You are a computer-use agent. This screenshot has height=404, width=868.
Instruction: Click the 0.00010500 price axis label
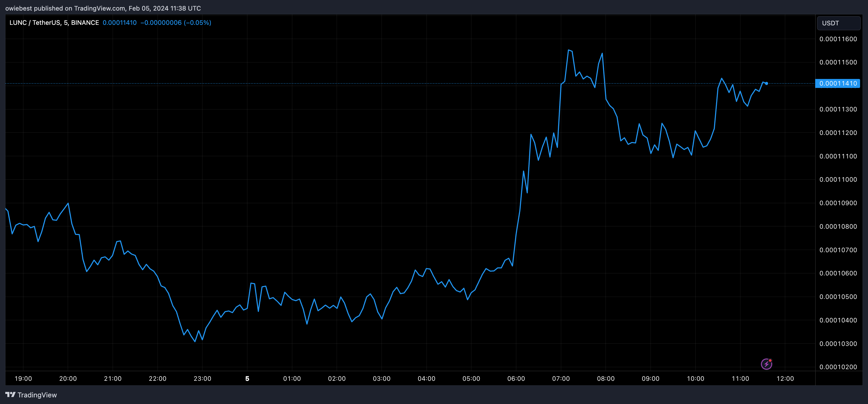point(838,297)
